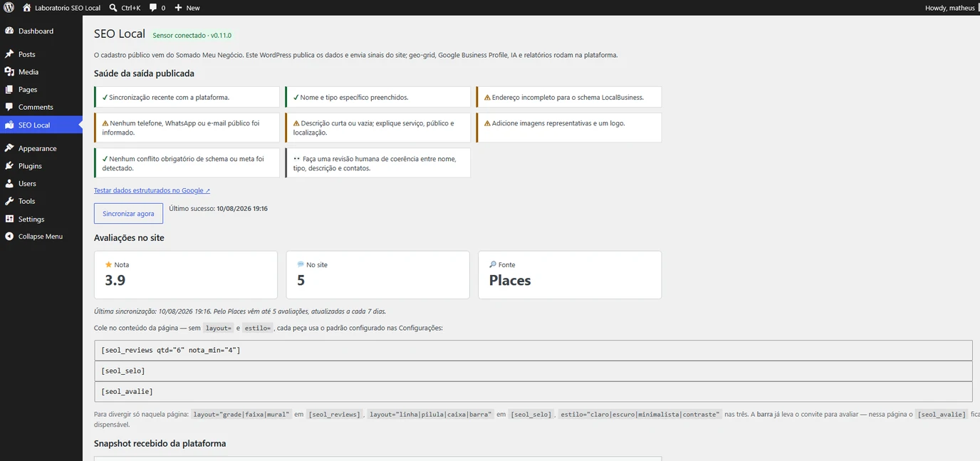Click the WordPress logo in admin bar
The image size is (980, 461).
[x=9, y=8]
